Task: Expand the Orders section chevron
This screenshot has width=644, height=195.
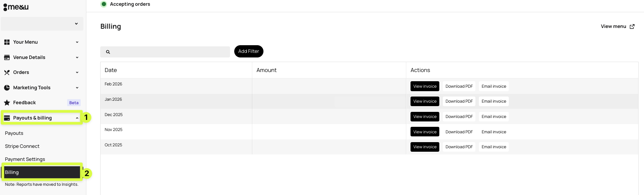Action: coord(77,72)
